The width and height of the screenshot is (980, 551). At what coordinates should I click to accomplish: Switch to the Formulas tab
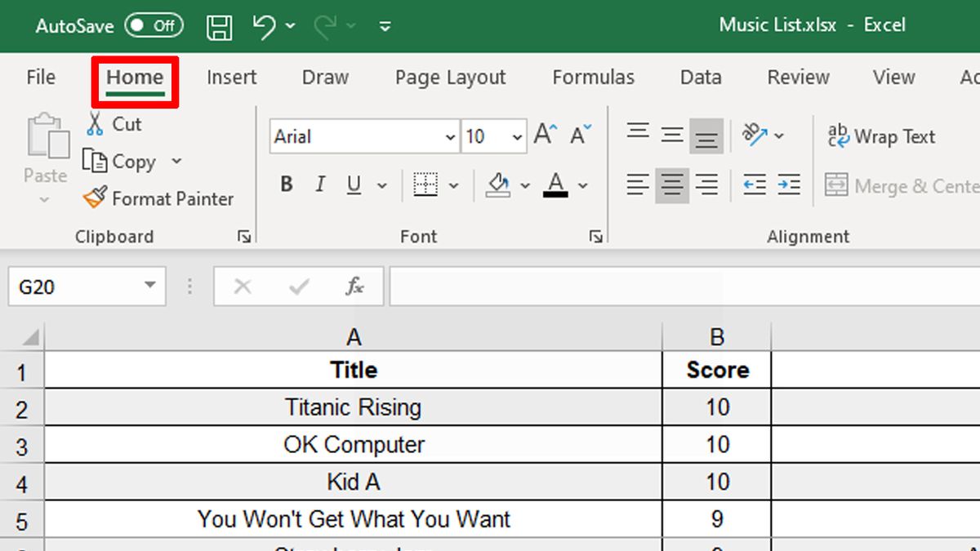click(594, 77)
